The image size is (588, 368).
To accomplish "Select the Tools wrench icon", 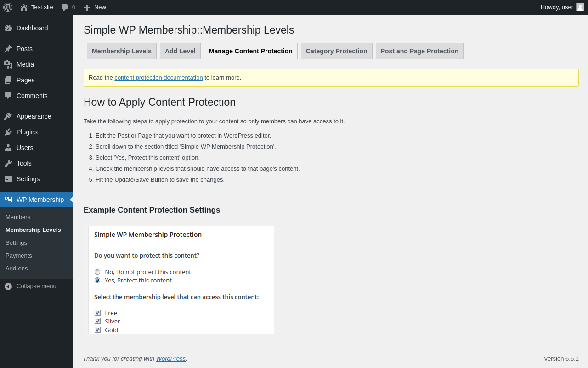I will tap(8, 163).
